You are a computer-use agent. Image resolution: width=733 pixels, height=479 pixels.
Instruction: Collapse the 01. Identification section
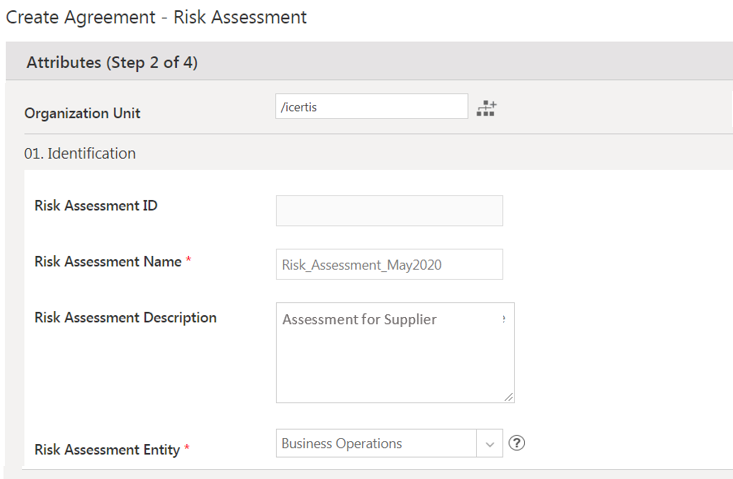(x=80, y=153)
